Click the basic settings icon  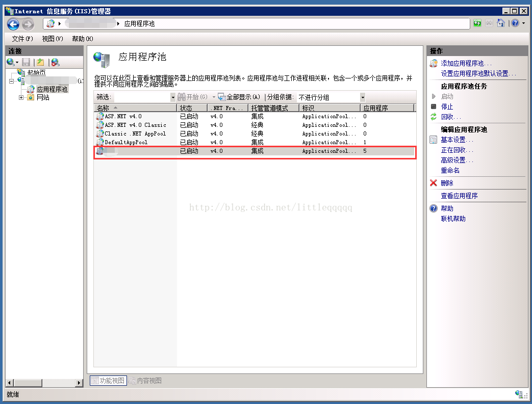tap(434, 140)
